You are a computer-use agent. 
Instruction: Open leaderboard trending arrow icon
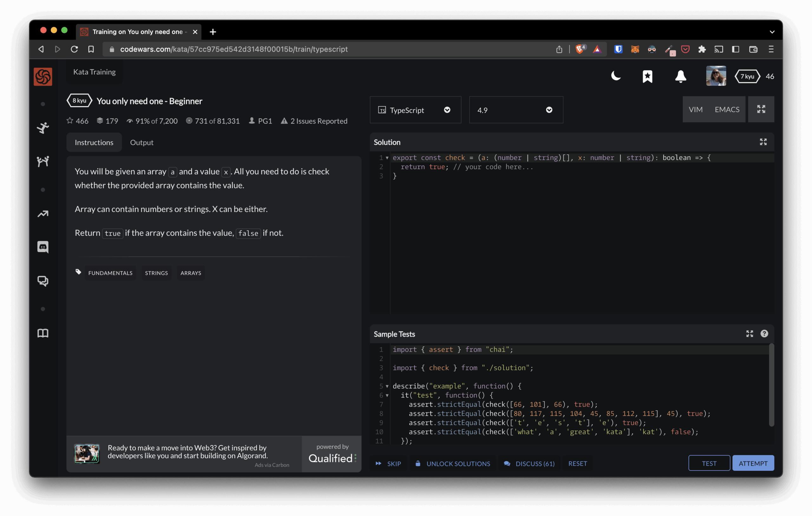[43, 214]
